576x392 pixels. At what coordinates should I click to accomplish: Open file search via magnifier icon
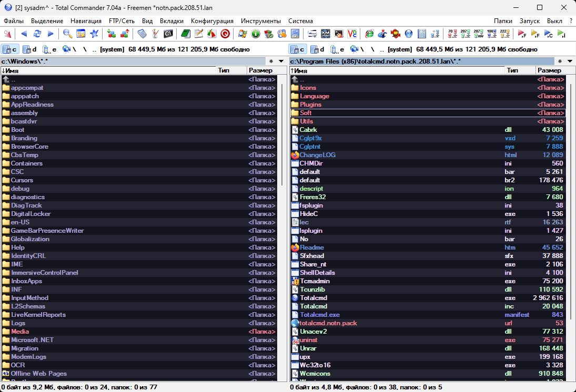[x=67, y=34]
